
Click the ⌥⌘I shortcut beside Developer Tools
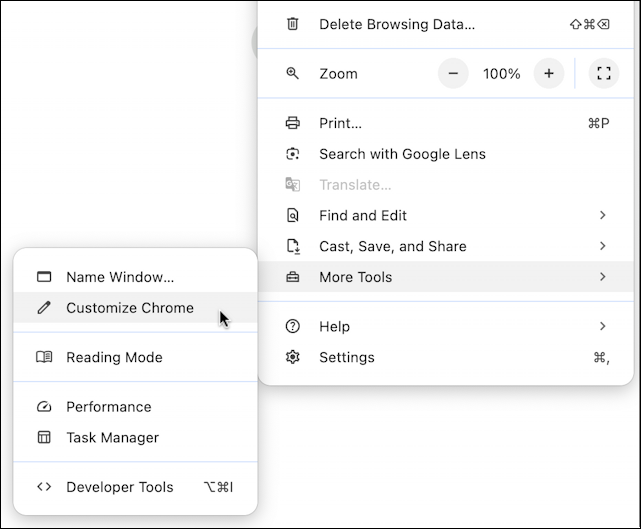pos(219,486)
